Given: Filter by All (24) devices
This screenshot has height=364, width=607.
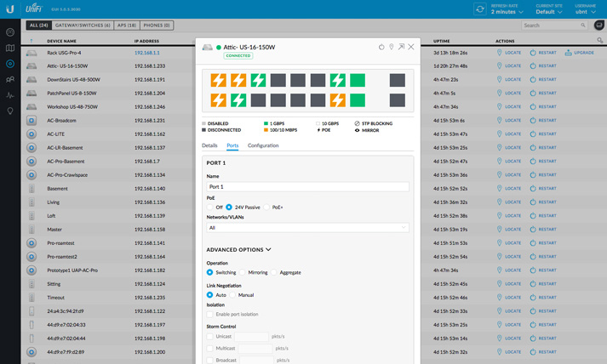Looking at the screenshot, I should [38, 26].
